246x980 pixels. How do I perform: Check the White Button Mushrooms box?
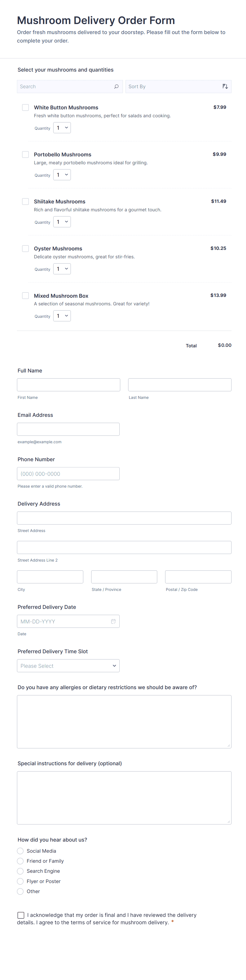[25, 108]
